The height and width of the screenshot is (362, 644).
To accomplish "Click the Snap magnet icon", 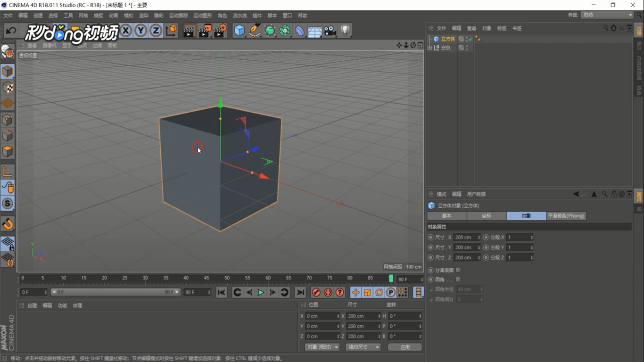I will pos(8,223).
